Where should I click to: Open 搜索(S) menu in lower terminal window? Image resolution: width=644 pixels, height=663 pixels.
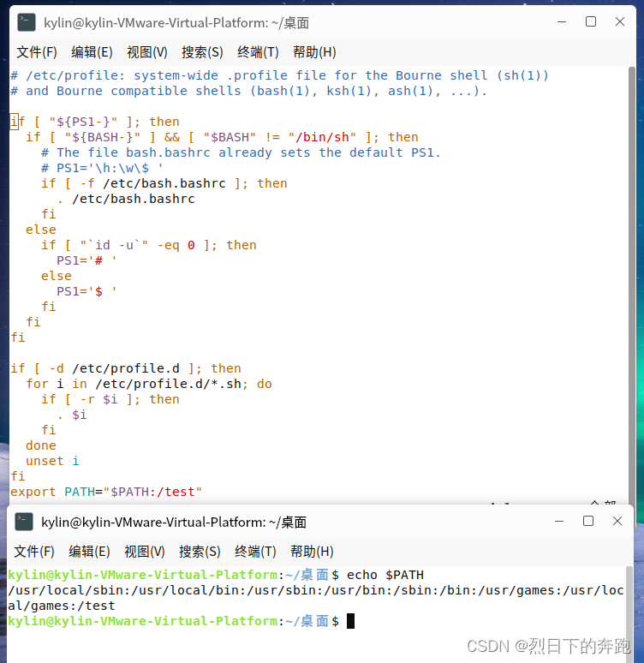200,552
